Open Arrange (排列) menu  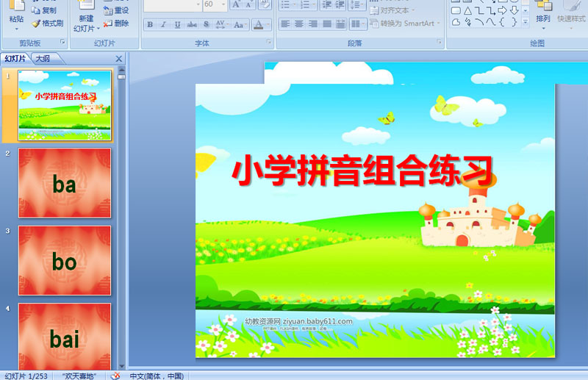point(543,13)
